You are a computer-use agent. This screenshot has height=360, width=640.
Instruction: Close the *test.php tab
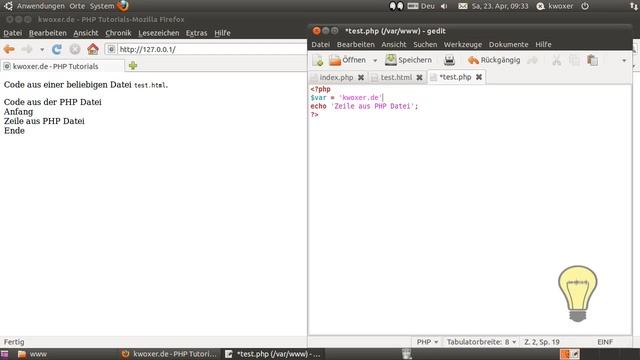pos(479,77)
